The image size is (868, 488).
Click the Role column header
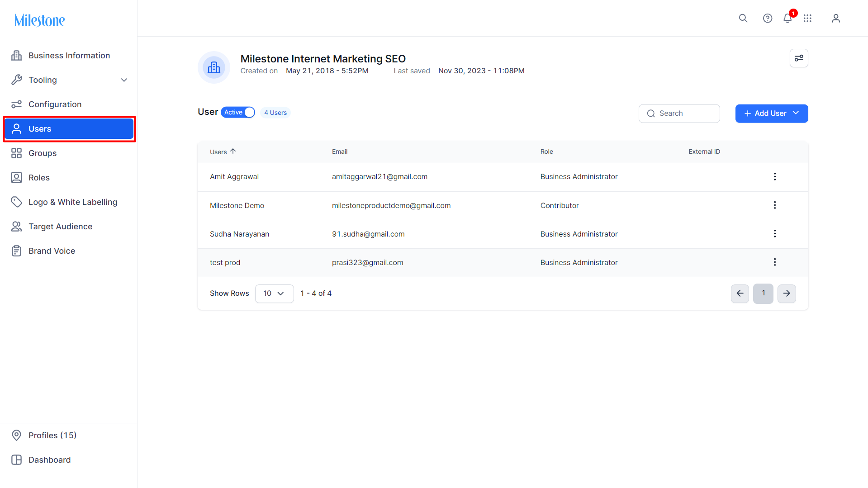(546, 152)
